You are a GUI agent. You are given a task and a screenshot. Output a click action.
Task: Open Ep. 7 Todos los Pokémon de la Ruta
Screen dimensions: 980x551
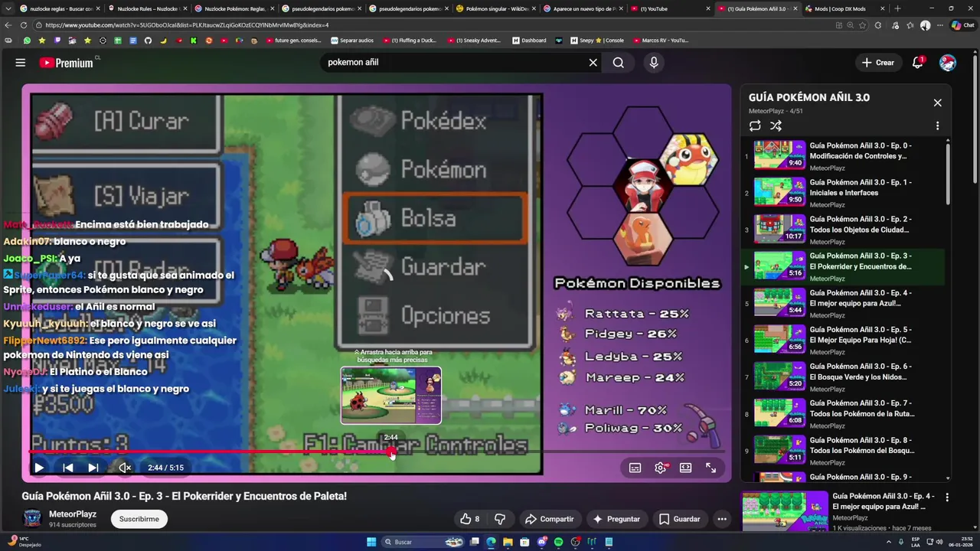844,414
